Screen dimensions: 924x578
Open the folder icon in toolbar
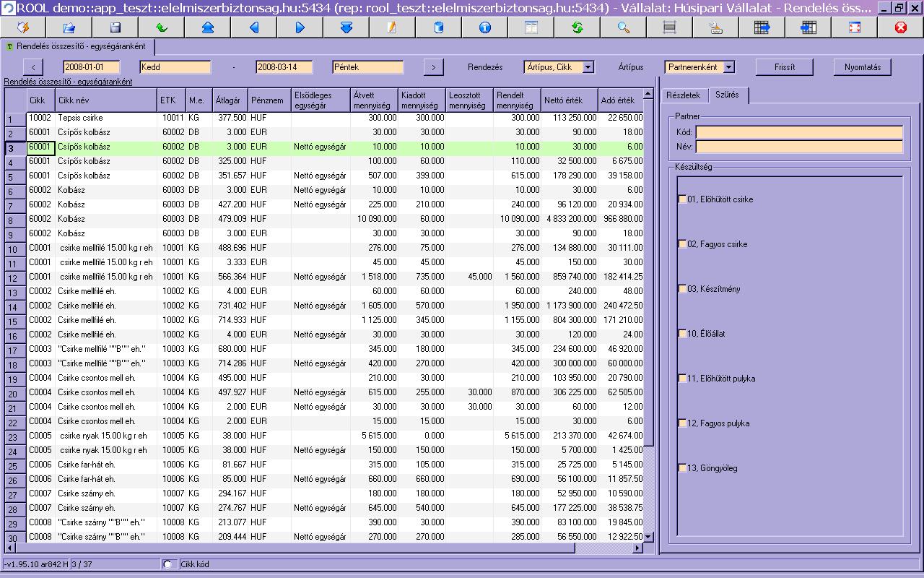[69, 27]
